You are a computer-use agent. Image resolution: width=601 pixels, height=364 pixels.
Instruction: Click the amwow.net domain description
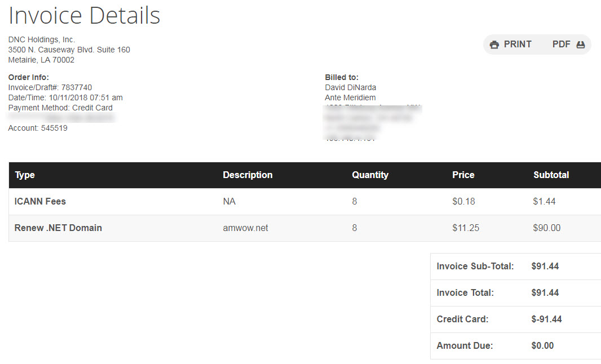(x=245, y=228)
